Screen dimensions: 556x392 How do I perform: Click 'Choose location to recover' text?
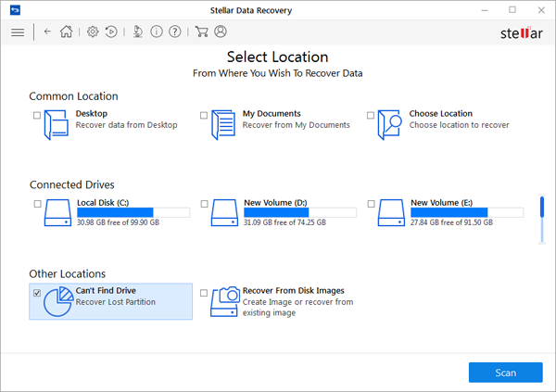click(x=460, y=125)
